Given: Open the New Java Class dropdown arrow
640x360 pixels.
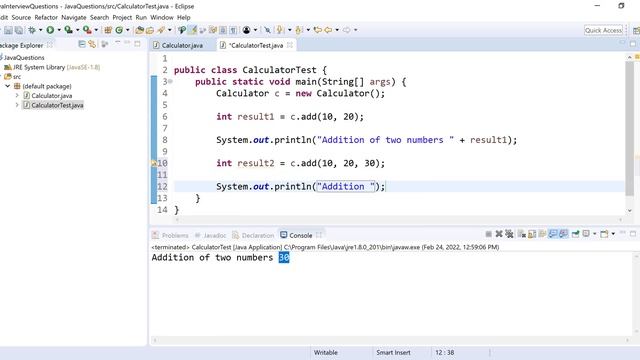Looking at the screenshot, I should (128, 30).
